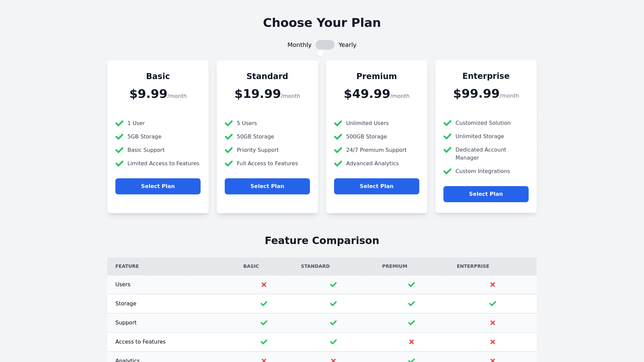Click the checkmark by Custom Integrations
644x362 pixels.
[x=447, y=171]
